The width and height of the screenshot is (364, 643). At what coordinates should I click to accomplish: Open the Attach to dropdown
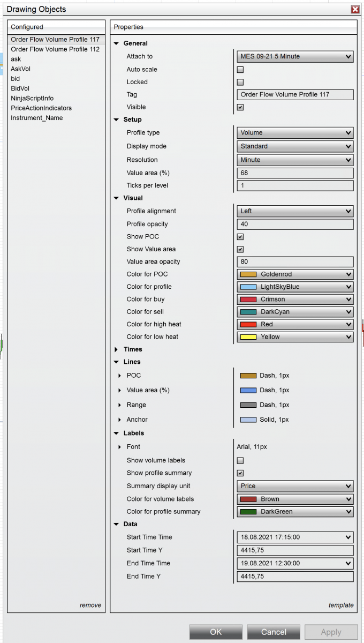pos(295,56)
